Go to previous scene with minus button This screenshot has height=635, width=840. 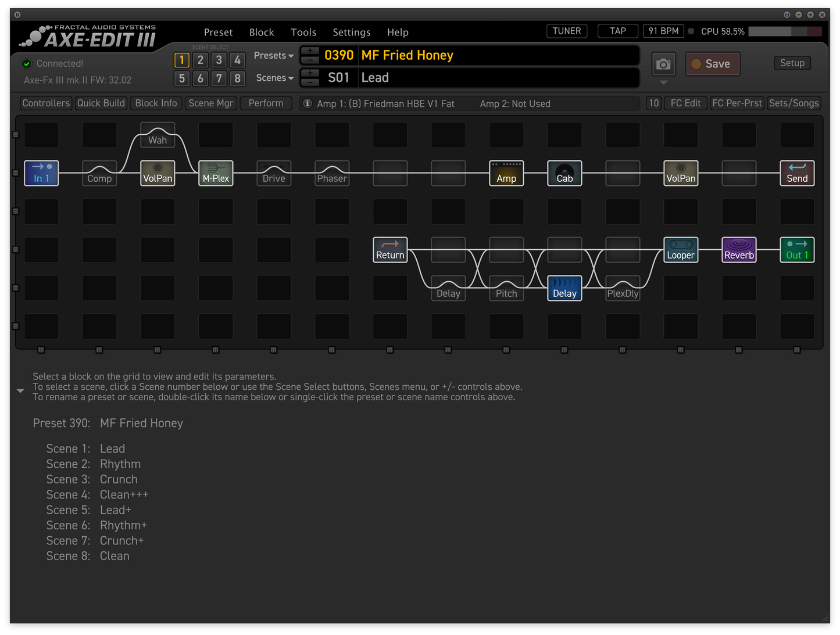[310, 81]
